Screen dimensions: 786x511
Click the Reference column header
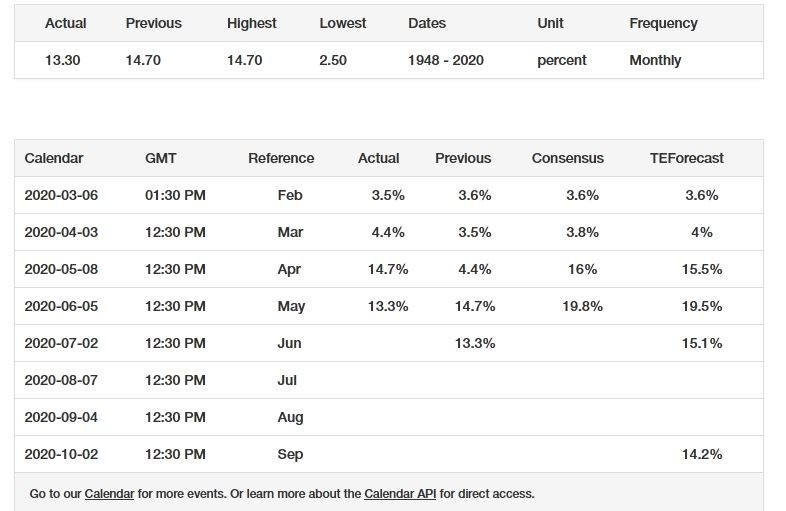281,158
